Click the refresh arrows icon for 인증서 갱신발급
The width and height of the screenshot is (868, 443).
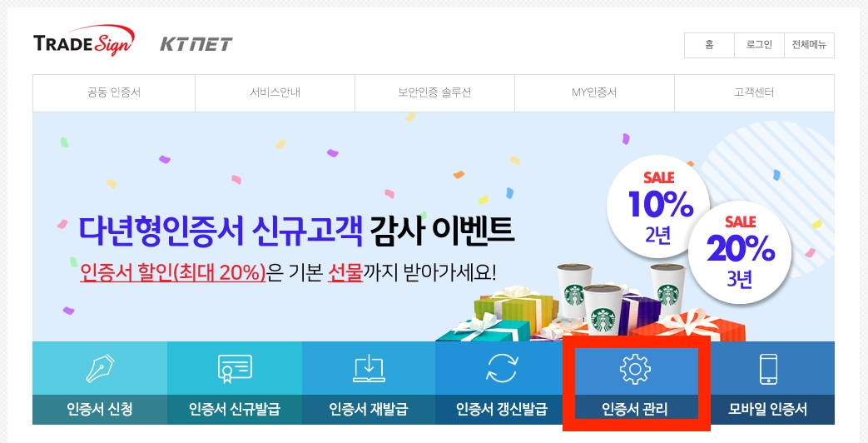tap(502, 368)
